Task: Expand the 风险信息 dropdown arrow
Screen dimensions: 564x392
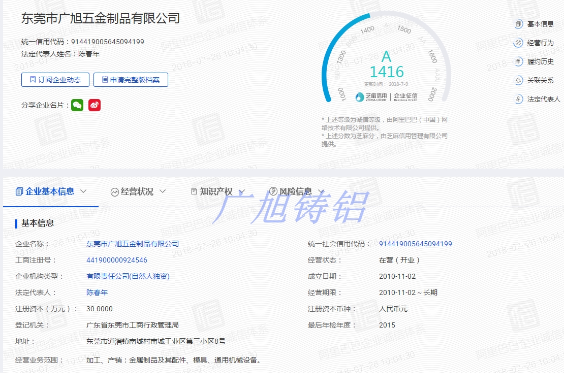Action: tap(321, 191)
